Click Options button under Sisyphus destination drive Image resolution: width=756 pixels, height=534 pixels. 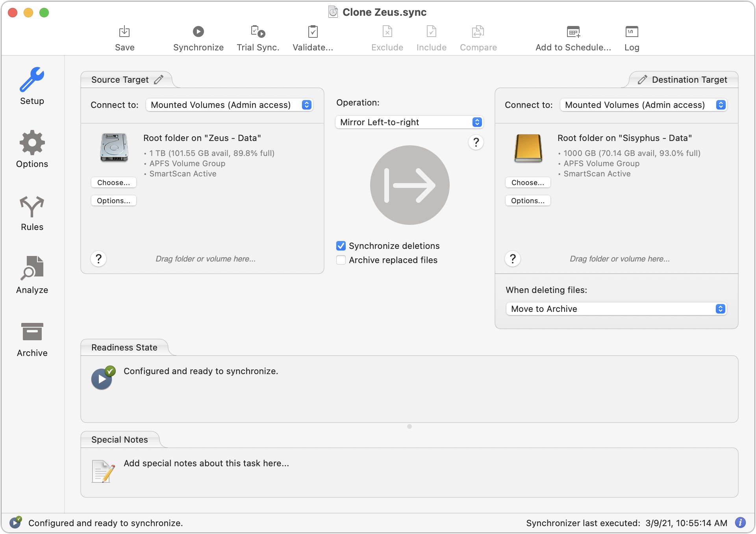pyautogui.click(x=528, y=200)
